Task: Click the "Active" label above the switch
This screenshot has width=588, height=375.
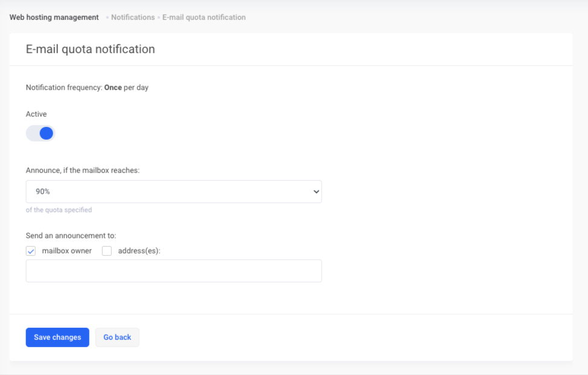Action: (36, 114)
